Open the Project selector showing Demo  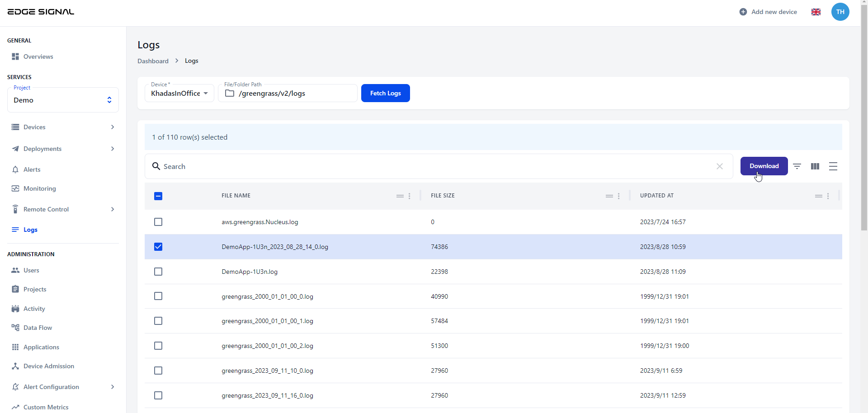pos(63,100)
